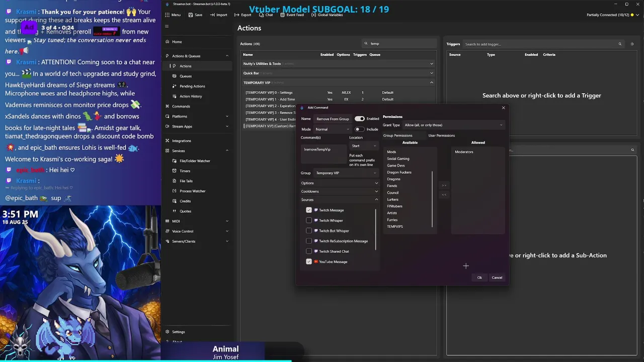Open Group dropdown showing Temporary VIP
The height and width of the screenshot is (362, 644).
tap(346, 173)
